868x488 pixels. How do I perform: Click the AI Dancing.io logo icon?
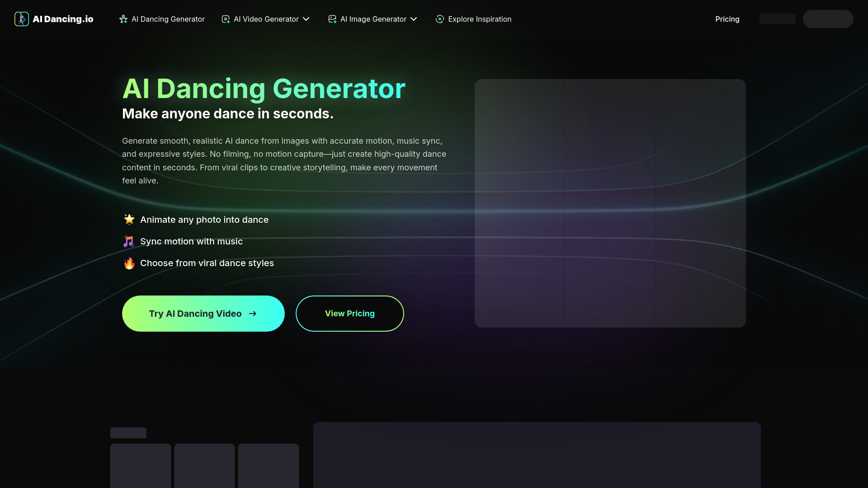pyautogui.click(x=21, y=19)
